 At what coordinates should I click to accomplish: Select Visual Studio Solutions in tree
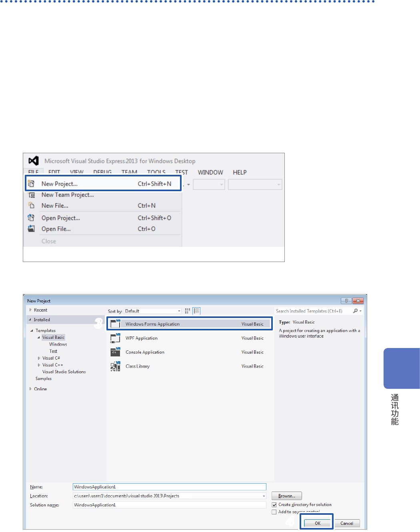(64, 372)
